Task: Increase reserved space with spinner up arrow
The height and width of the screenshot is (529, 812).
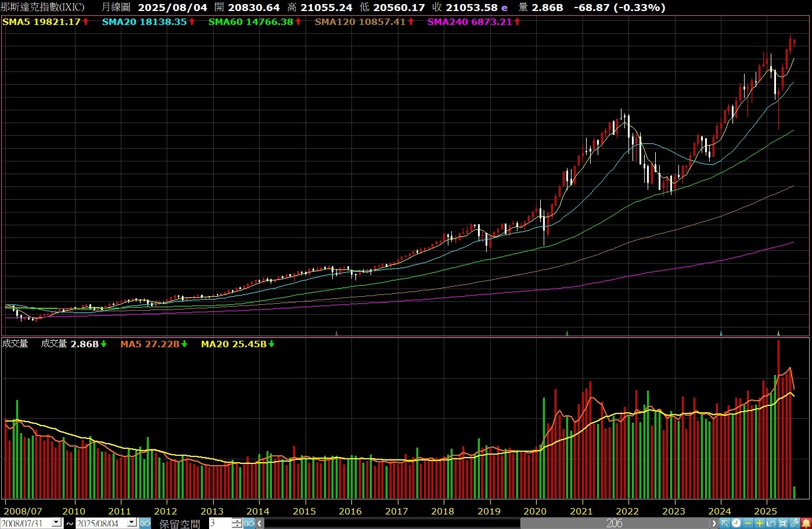Action: point(236,520)
